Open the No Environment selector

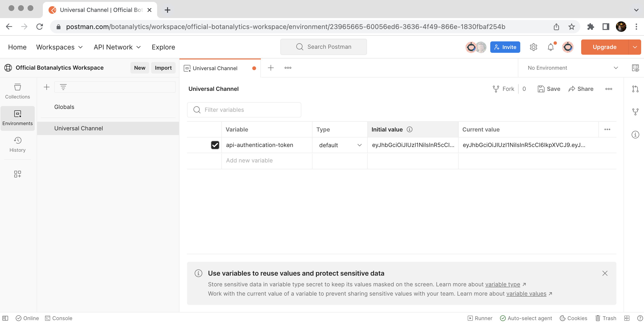pos(573,68)
